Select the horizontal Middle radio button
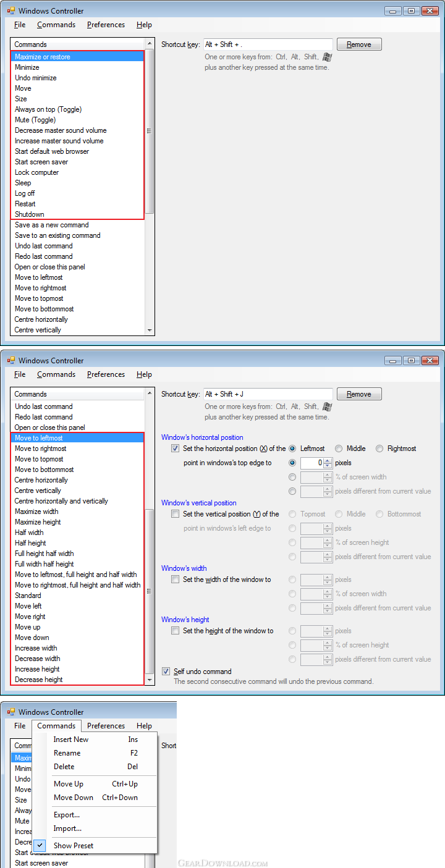Viewport: 445px width, 868px height. click(339, 449)
